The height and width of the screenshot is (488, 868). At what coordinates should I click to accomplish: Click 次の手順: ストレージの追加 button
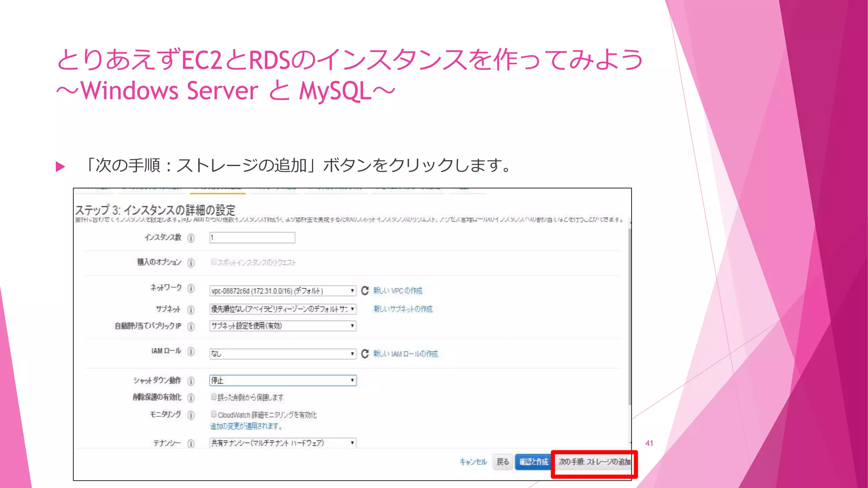pos(594,462)
